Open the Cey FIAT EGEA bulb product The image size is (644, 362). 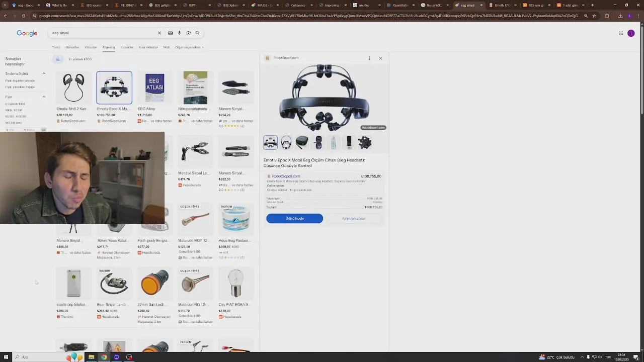(x=235, y=294)
